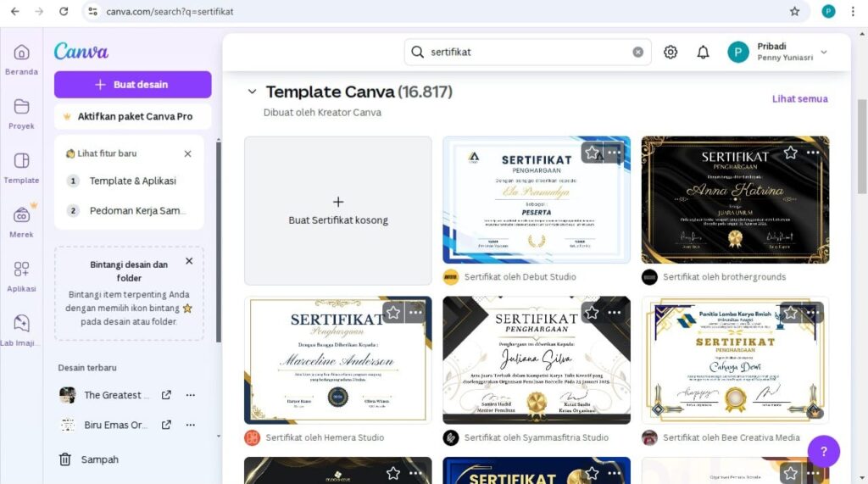Viewport: 868px width, 484px height.
Task: Open Debut Studio certificate template
Action: (x=537, y=200)
